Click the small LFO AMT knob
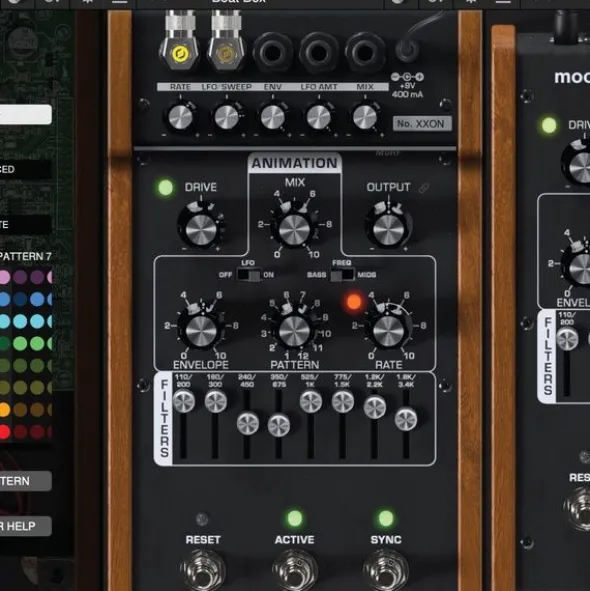Screen dimensions: 590x591 [319, 117]
